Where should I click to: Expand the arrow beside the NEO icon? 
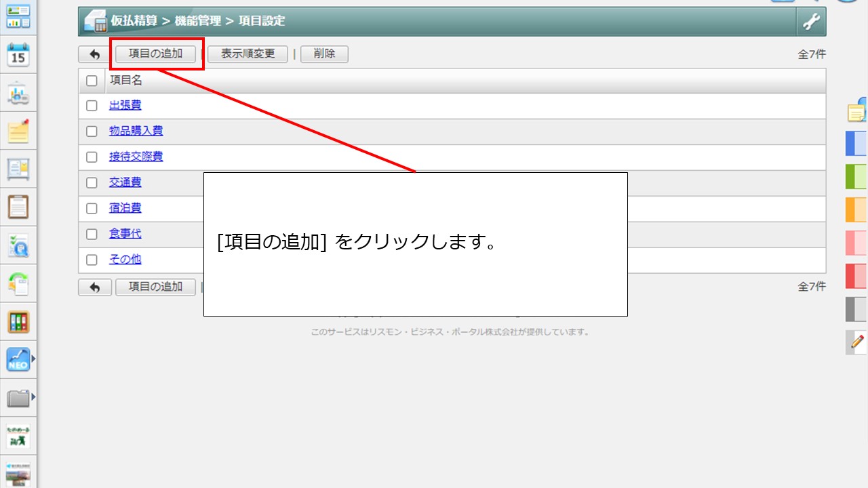pos(33,359)
